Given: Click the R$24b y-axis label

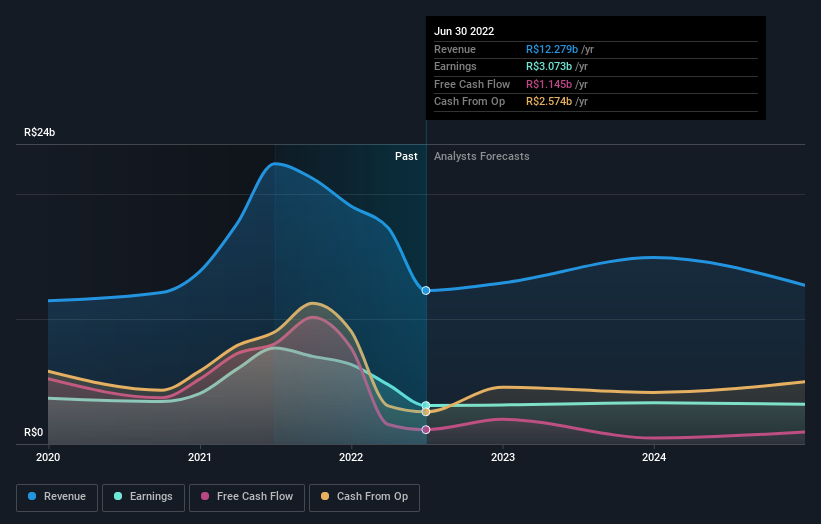Looking at the screenshot, I should click(x=40, y=132).
